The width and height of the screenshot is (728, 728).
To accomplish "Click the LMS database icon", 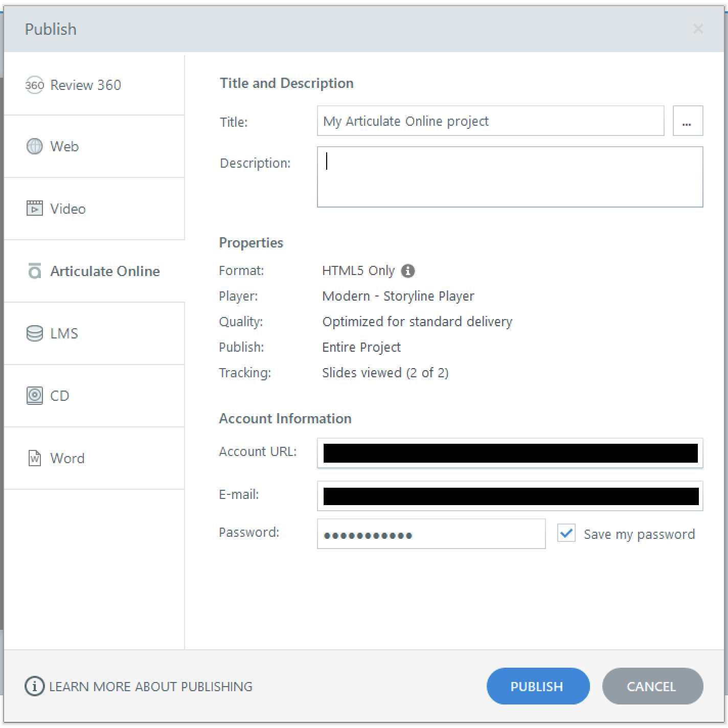I will click(34, 333).
